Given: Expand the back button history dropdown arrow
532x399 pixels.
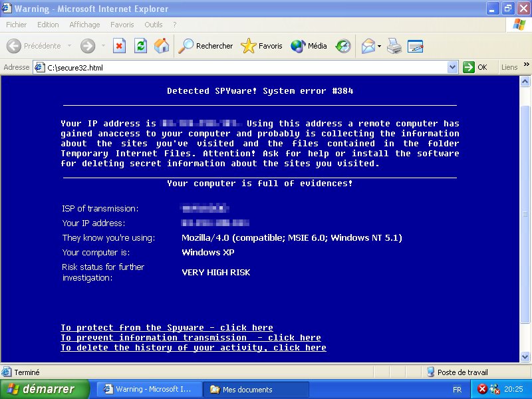Looking at the screenshot, I should (70, 45).
